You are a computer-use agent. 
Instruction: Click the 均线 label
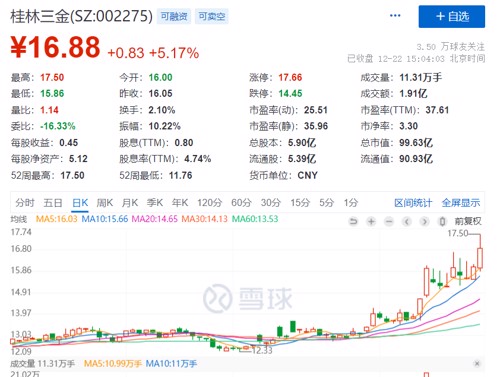tap(19, 219)
